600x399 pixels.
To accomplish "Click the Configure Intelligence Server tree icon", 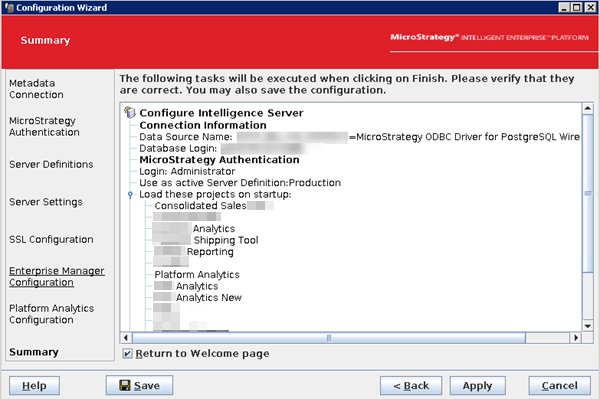I will click(130, 112).
